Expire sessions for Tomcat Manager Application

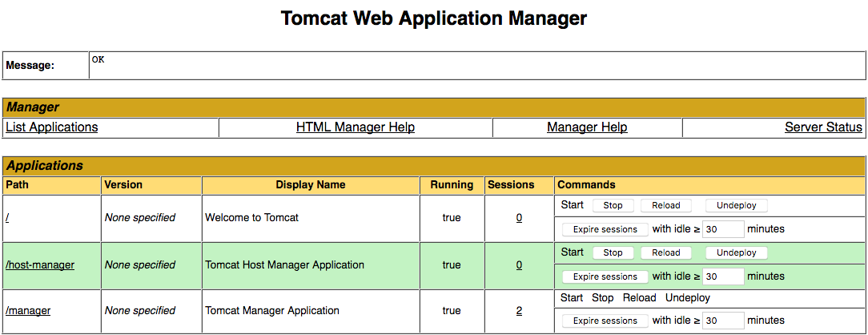pos(605,321)
